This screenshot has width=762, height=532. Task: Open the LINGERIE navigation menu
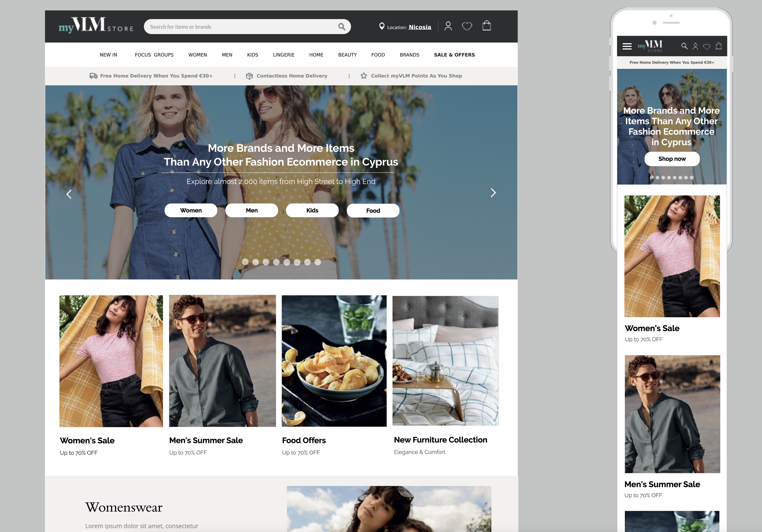[x=283, y=55]
